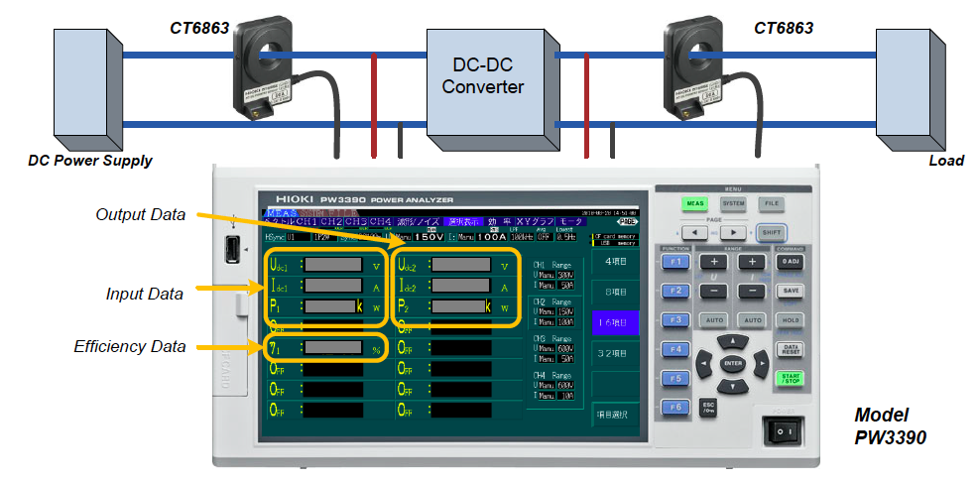The height and width of the screenshot is (482, 980).
Task: Toggle AUTO range for voltage U
Action: tap(714, 320)
